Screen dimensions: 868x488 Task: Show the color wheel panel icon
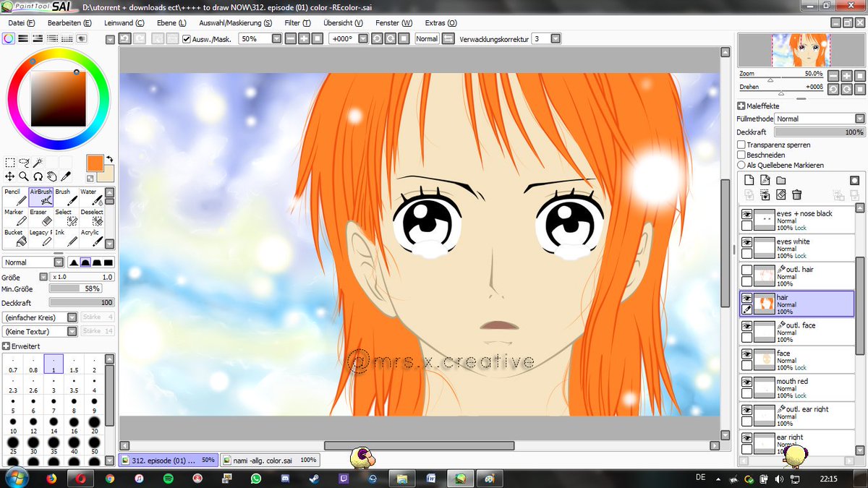point(8,38)
